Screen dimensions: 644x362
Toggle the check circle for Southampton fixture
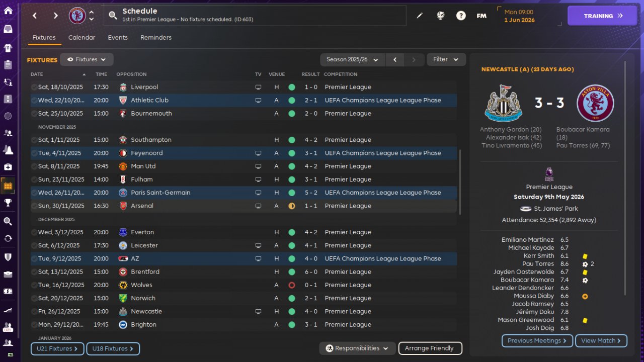click(34, 140)
